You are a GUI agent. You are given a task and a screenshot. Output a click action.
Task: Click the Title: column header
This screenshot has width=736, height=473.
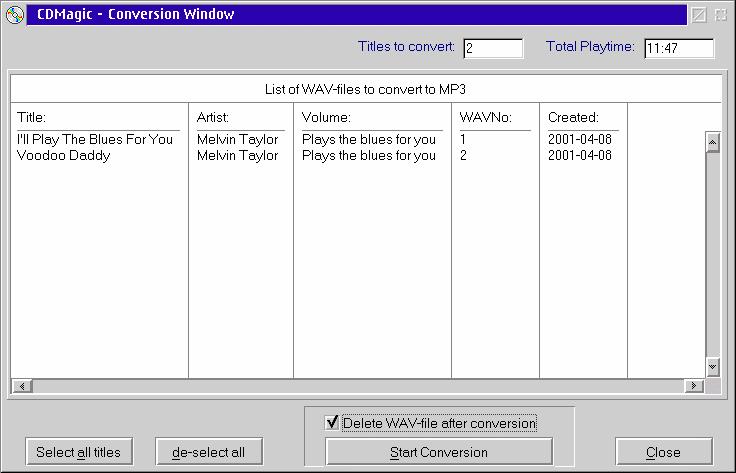31,117
